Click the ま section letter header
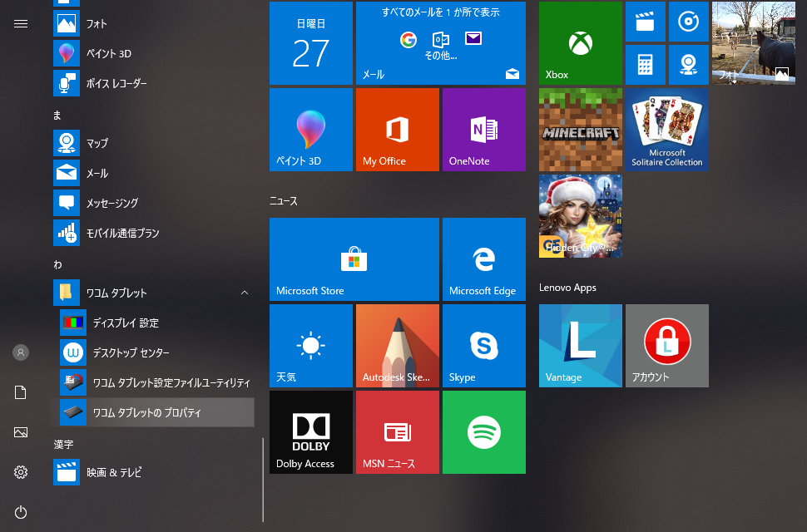Image resolution: width=807 pixels, height=532 pixels. coord(57,116)
